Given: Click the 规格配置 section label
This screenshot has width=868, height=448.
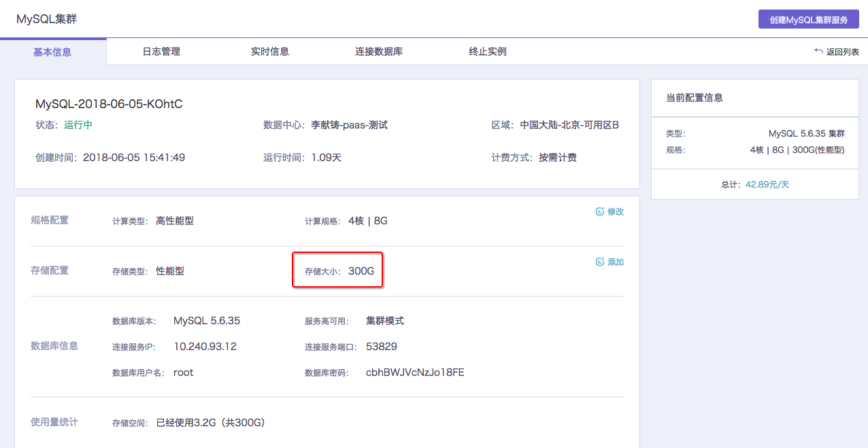Looking at the screenshot, I should (x=50, y=220).
